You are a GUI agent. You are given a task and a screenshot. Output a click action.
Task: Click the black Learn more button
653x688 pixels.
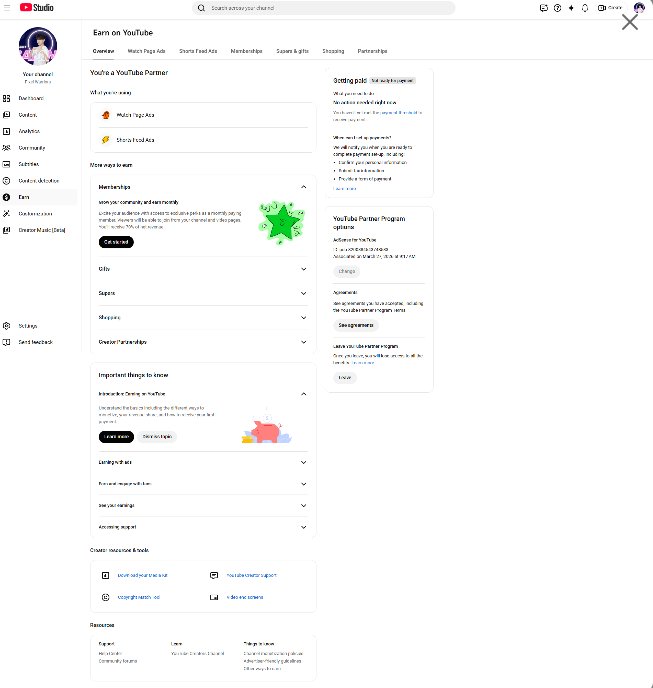coord(116,437)
